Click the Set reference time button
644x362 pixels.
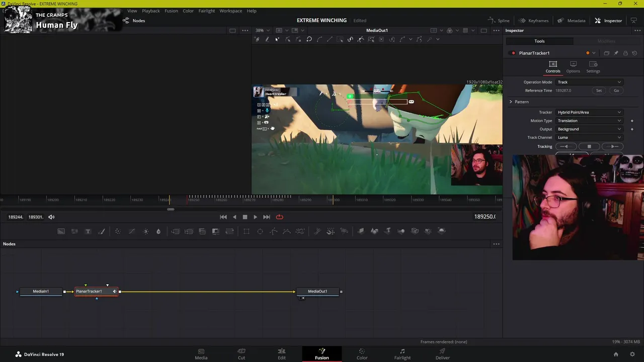(599, 90)
